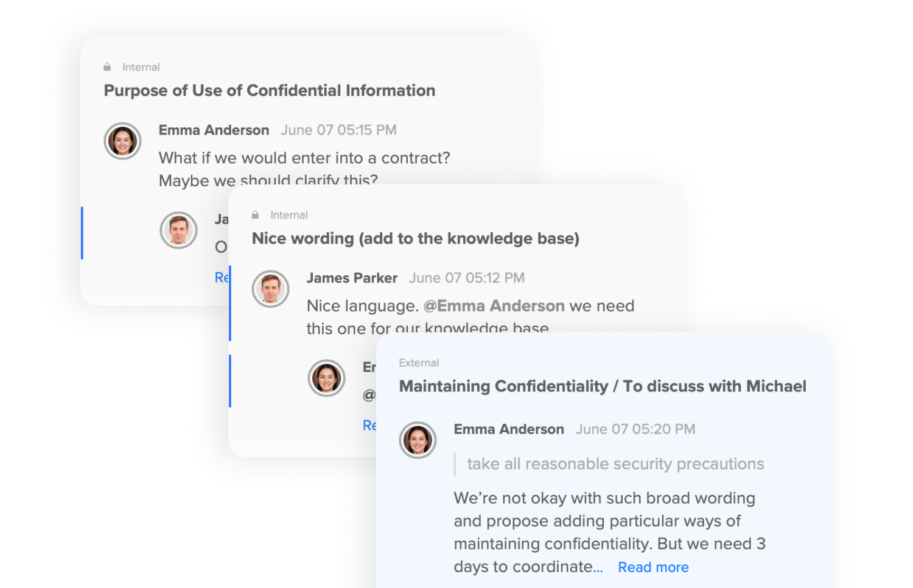This screenshot has height=588, width=913.
Task: Click the comment asking about entering into a contract
Action: point(304,158)
